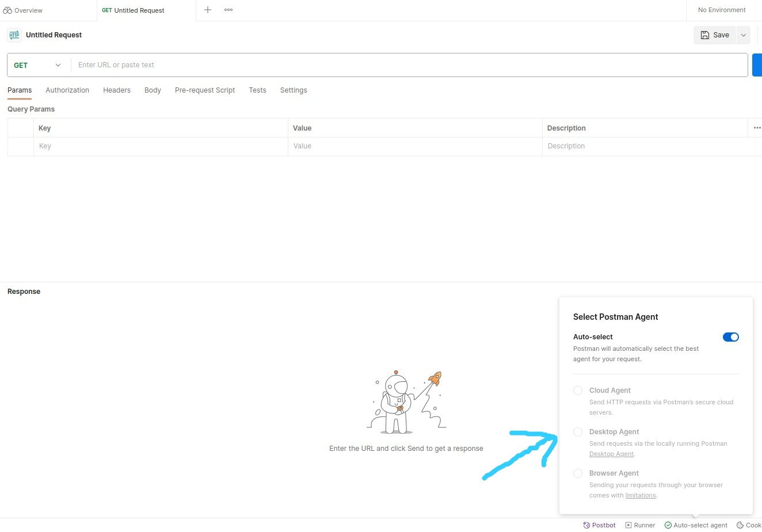The image size is (762, 532).
Task: Click the Auto-select agent status button
Action: (696, 525)
